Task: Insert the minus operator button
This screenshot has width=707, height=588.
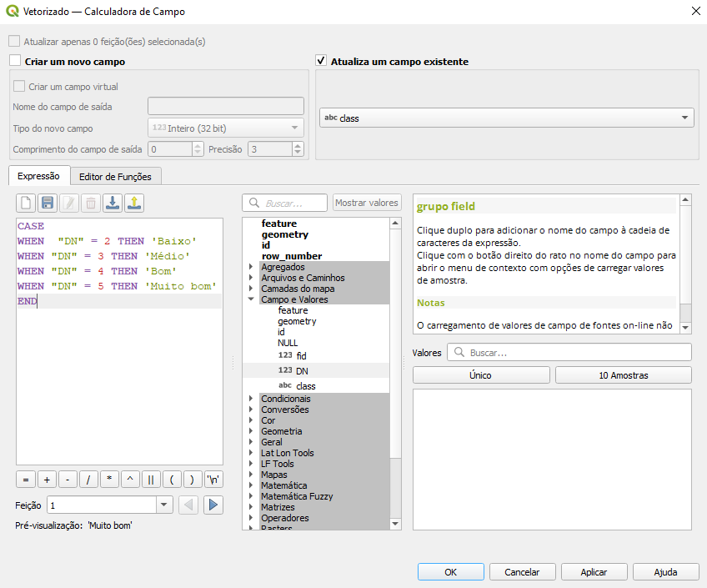Action: coord(68,480)
